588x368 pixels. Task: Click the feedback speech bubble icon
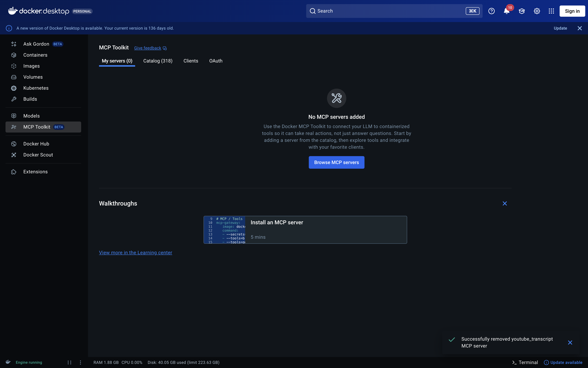pos(165,48)
